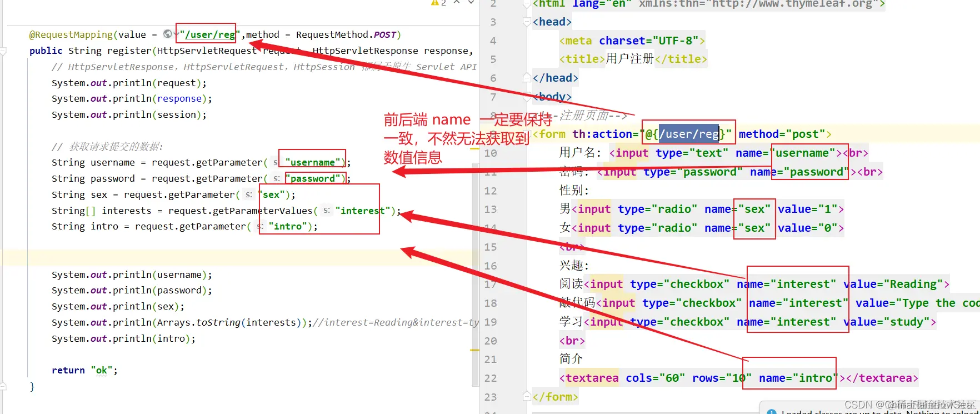Screen dimensions: 980x414
Task: Click line number 13 in HTML gutter
Action: click(490, 209)
